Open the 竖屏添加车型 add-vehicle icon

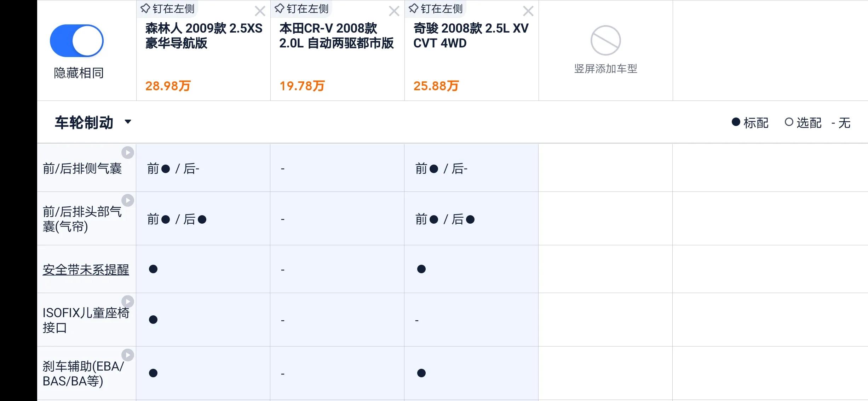[x=605, y=40]
